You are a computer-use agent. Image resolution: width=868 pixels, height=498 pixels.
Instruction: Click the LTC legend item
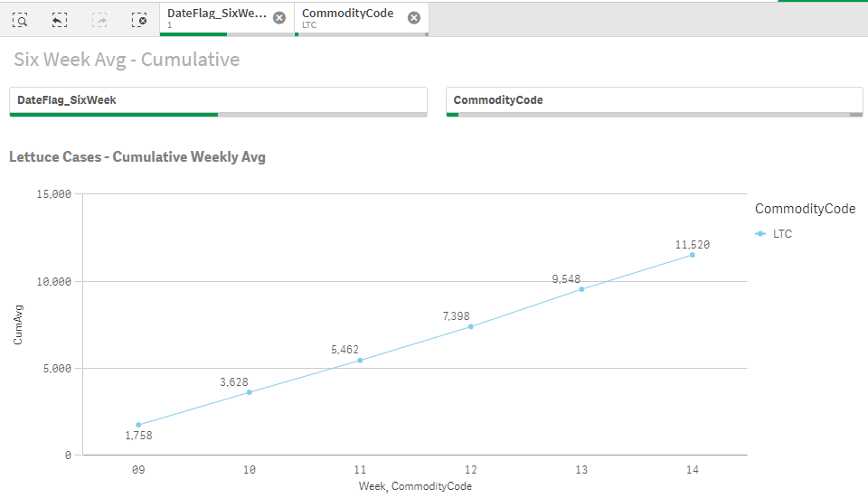[x=783, y=234]
